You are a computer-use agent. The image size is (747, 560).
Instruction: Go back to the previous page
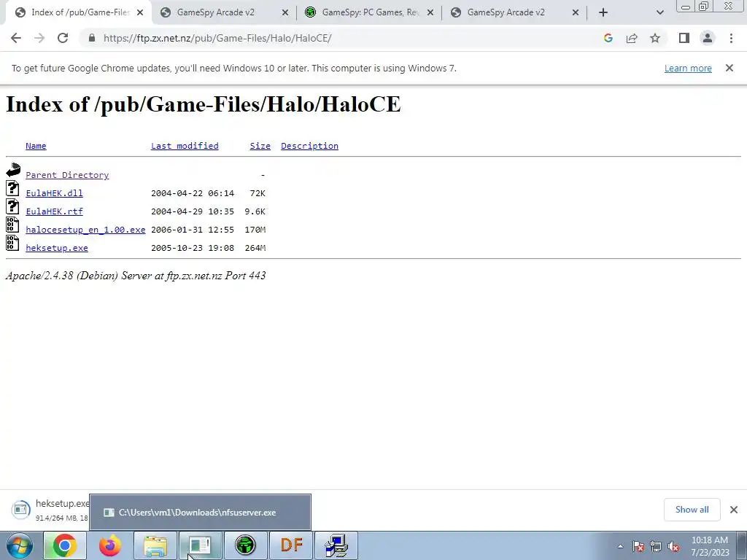[16, 38]
